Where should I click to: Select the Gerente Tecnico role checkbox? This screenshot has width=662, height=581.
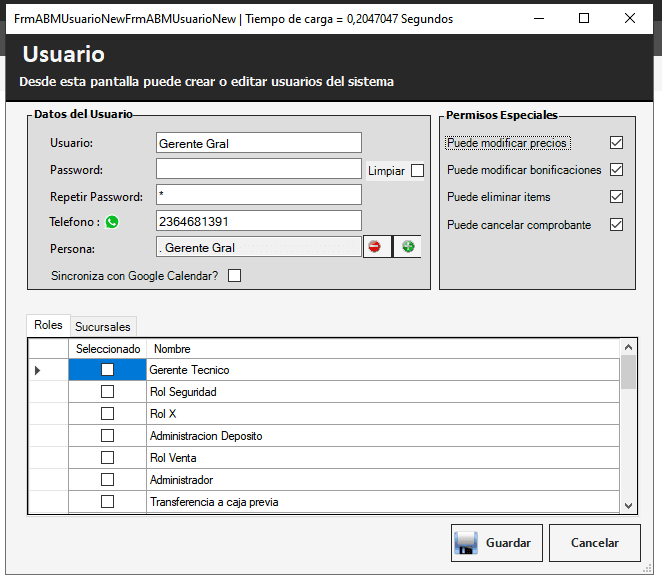(x=107, y=370)
